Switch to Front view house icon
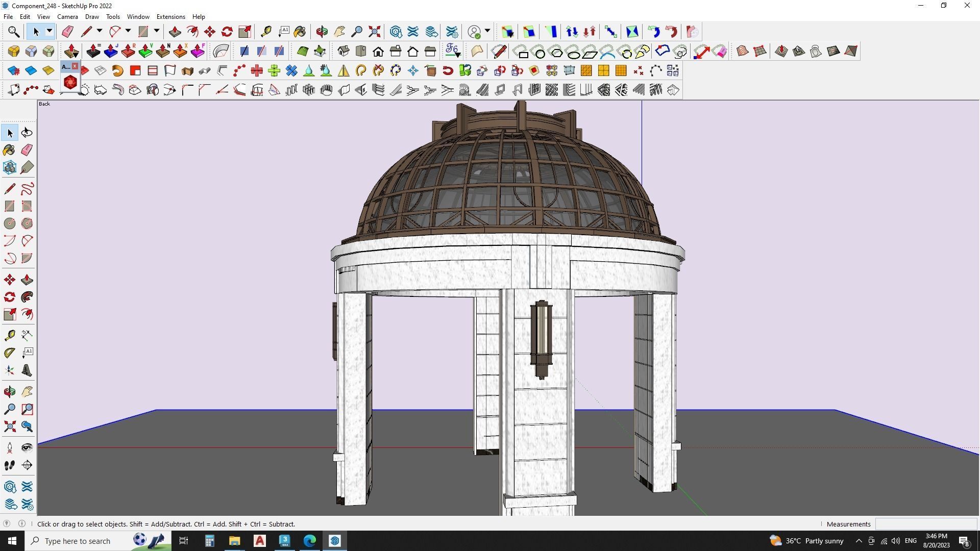The width and height of the screenshot is (980, 551). (378, 51)
